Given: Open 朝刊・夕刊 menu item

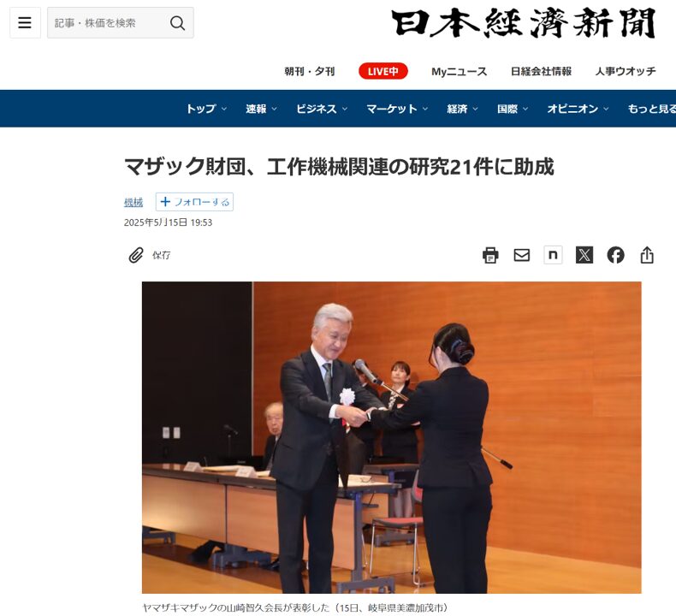Looking at the screenshot, I should pos(310,71).
